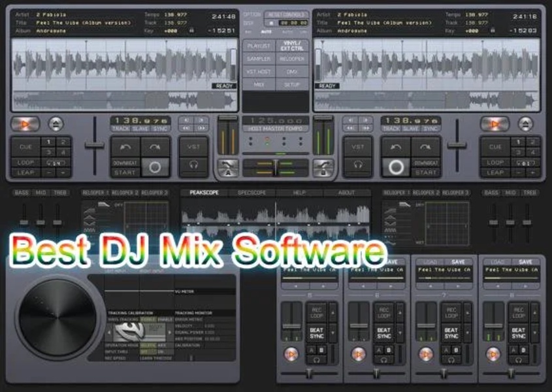The height and width of the screenshot is (392, 552).
Task: Open the PLAYLIST panel
Action: tap(259, 46)
